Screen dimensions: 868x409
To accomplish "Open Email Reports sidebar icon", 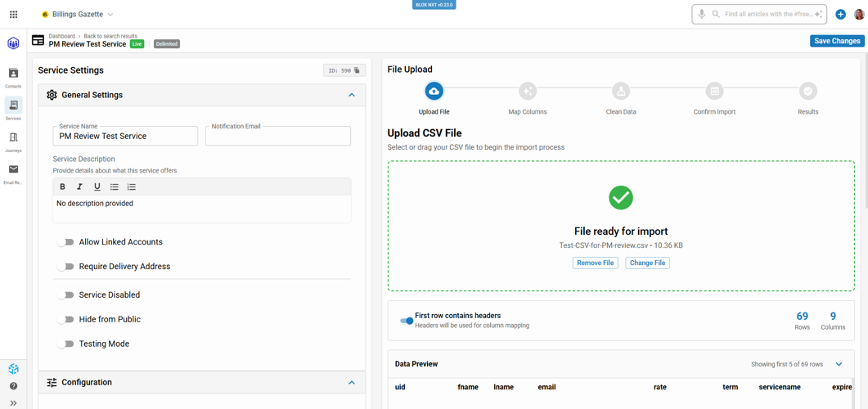I will click(13, 173).
